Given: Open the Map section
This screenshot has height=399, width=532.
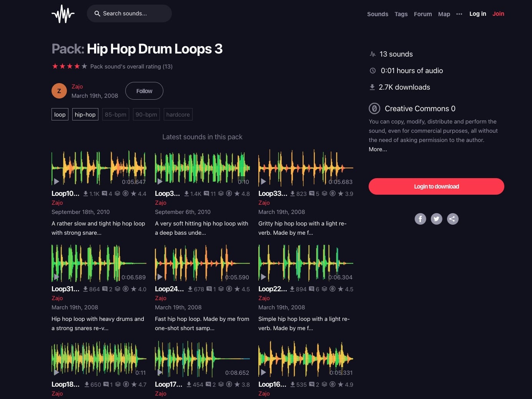Looking at the screenshot, I should (444, 14).
